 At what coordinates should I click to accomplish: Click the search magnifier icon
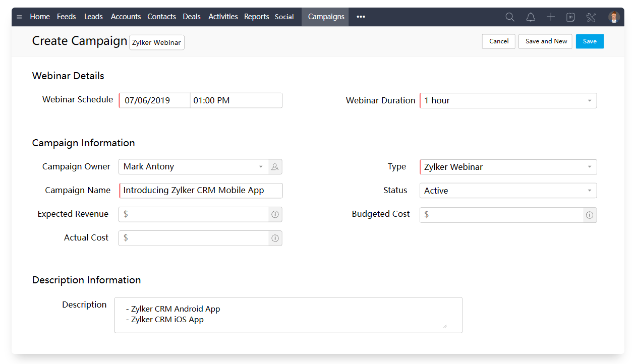tap(510, 17)
